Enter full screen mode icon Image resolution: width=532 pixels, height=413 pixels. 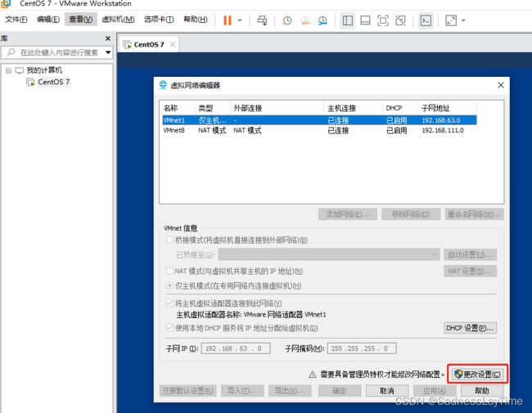pyautogui.click(x=383, y=20)
